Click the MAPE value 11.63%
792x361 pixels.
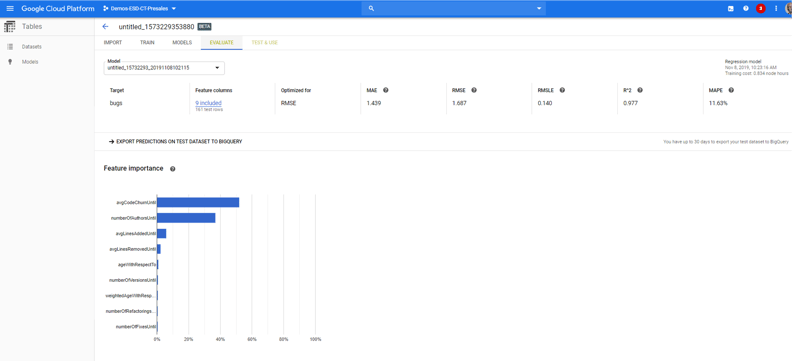[x=718, y=103]
